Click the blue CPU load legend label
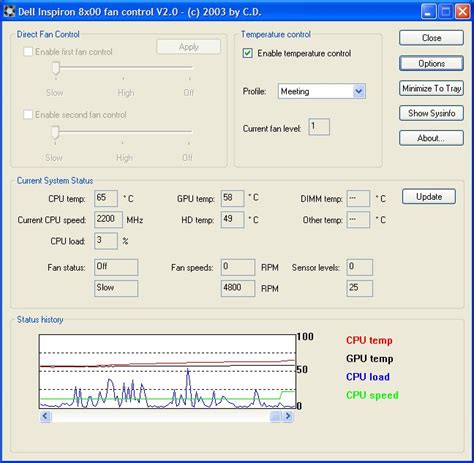 click(x=368, y=377)
